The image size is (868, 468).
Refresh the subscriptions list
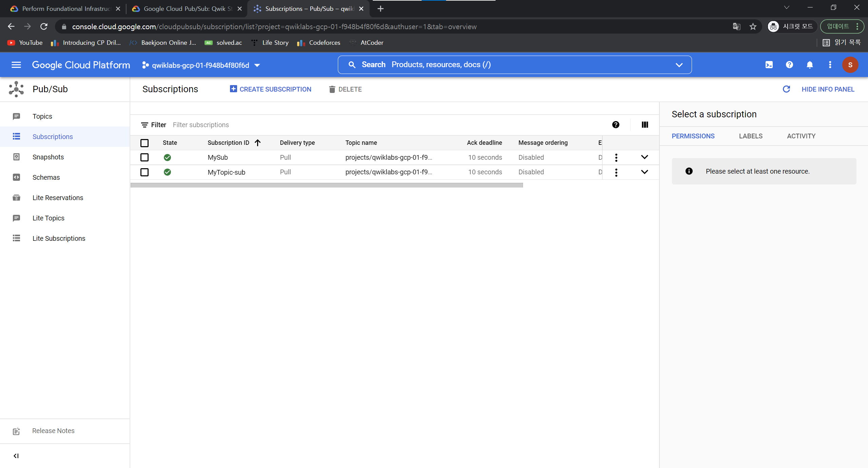pos(786,89)
